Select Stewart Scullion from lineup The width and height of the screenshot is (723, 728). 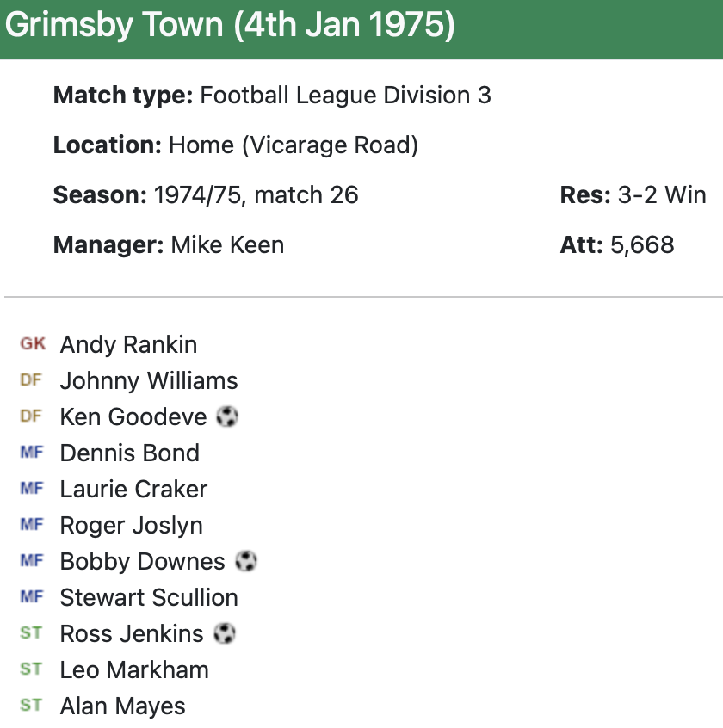[149, 598]
